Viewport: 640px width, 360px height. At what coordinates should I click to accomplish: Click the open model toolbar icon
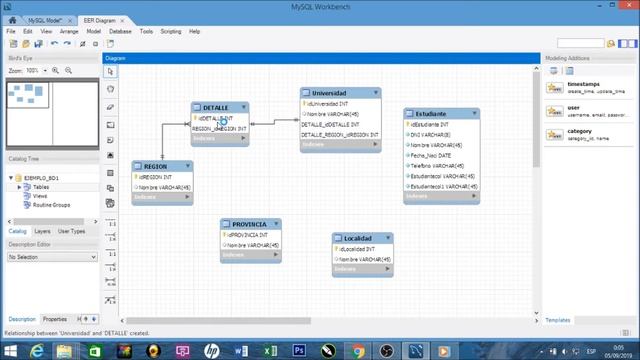(x=26, y=44)
